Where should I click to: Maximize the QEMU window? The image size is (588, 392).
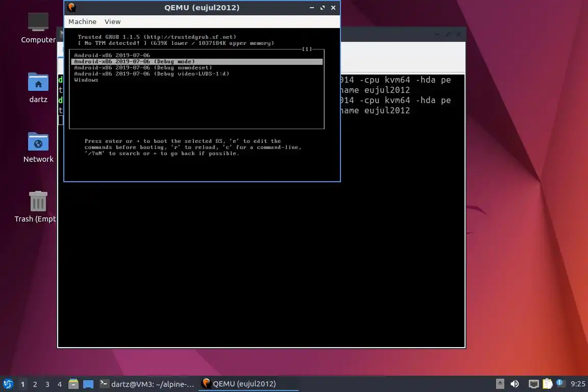tap(323, 8)
